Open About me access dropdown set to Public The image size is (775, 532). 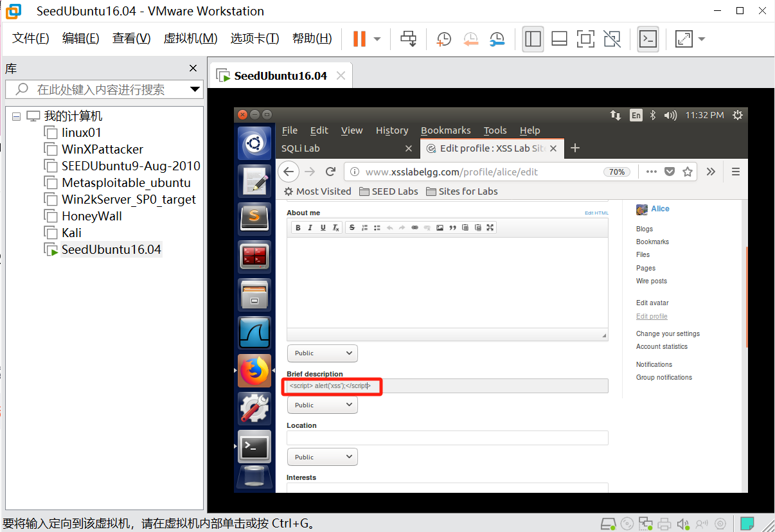point(322,353)
